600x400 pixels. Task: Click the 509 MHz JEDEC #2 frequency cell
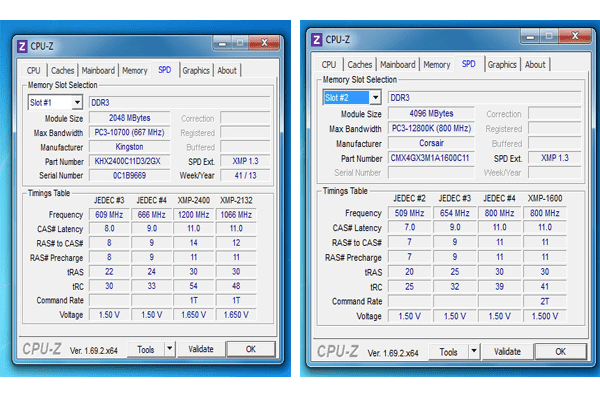click(409, 213)
